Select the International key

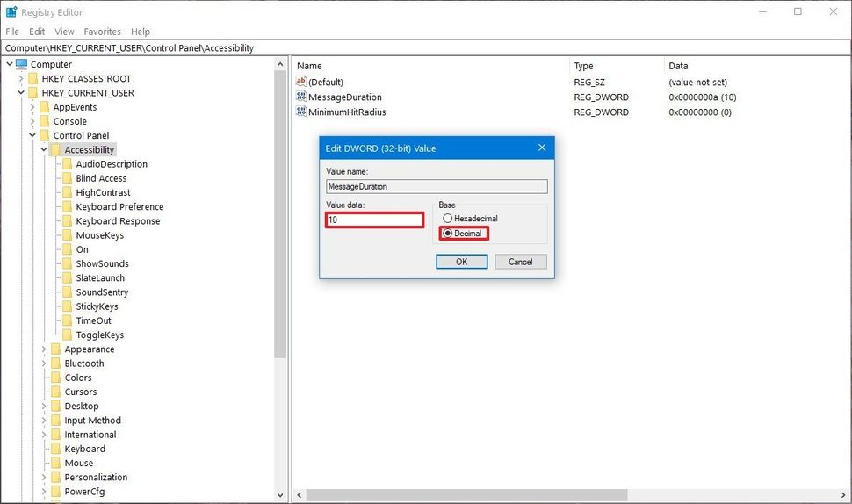click(x=90, y=435)
